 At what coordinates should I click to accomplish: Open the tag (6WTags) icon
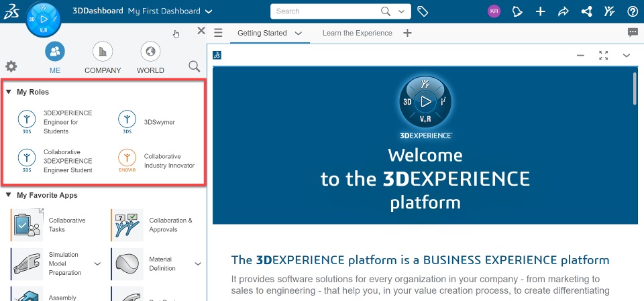[423, 11]
